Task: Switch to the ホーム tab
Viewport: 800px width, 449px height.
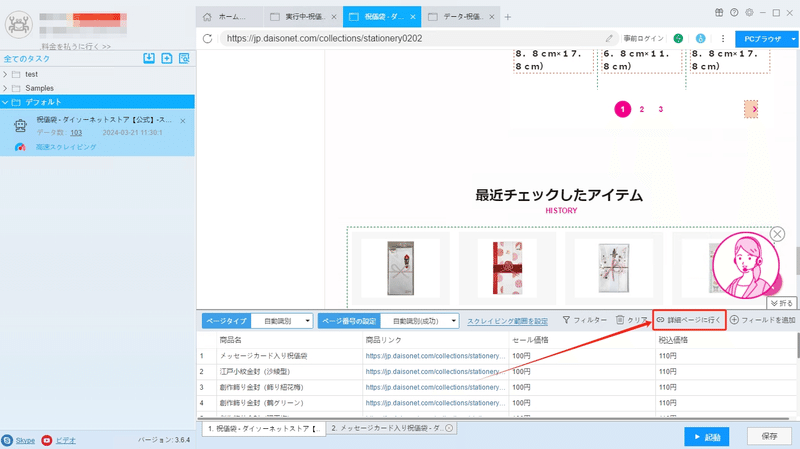Action: tap(230, 17)
